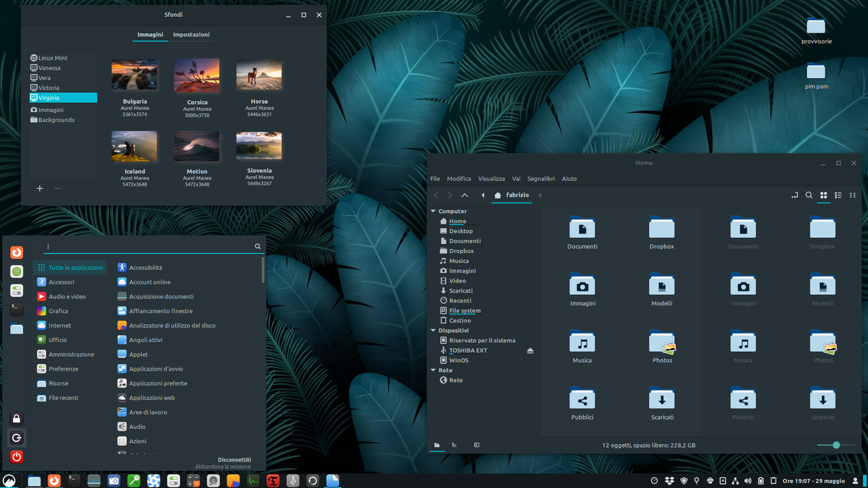The height and width of the screenshot is (488, 868).
Task: Show tree view via status bar button
Action: coord(454,445)
